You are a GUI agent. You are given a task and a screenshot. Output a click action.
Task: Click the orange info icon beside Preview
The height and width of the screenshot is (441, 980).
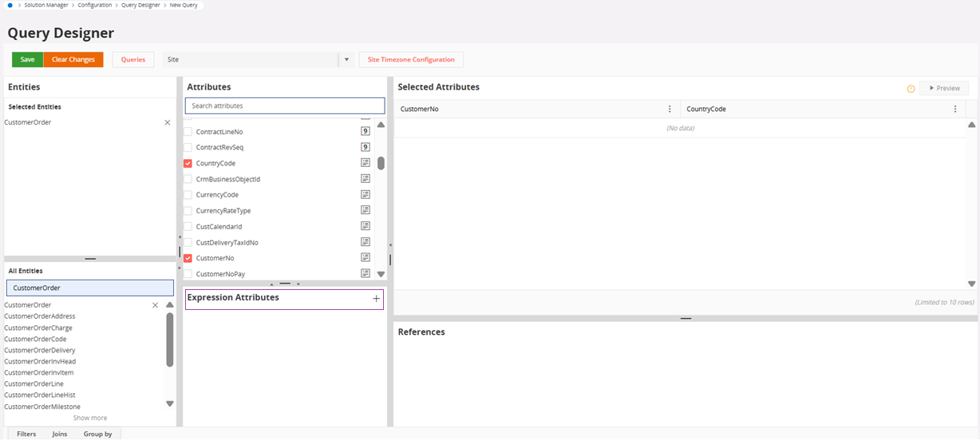911,89
